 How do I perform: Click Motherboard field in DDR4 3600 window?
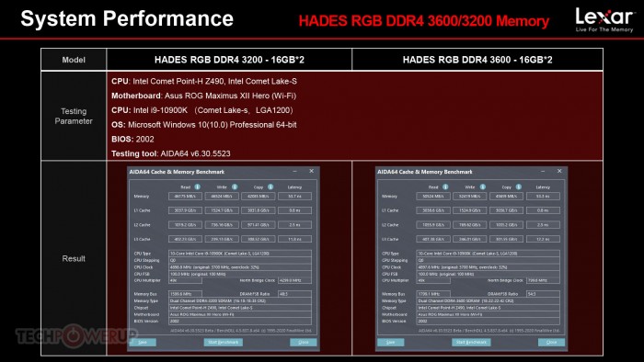(488, 314)
